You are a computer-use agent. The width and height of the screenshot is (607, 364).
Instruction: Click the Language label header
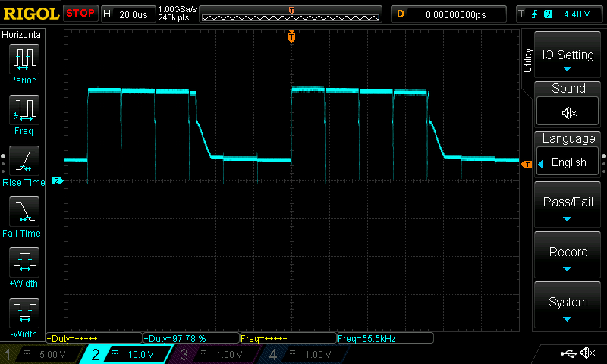[568, 139]
